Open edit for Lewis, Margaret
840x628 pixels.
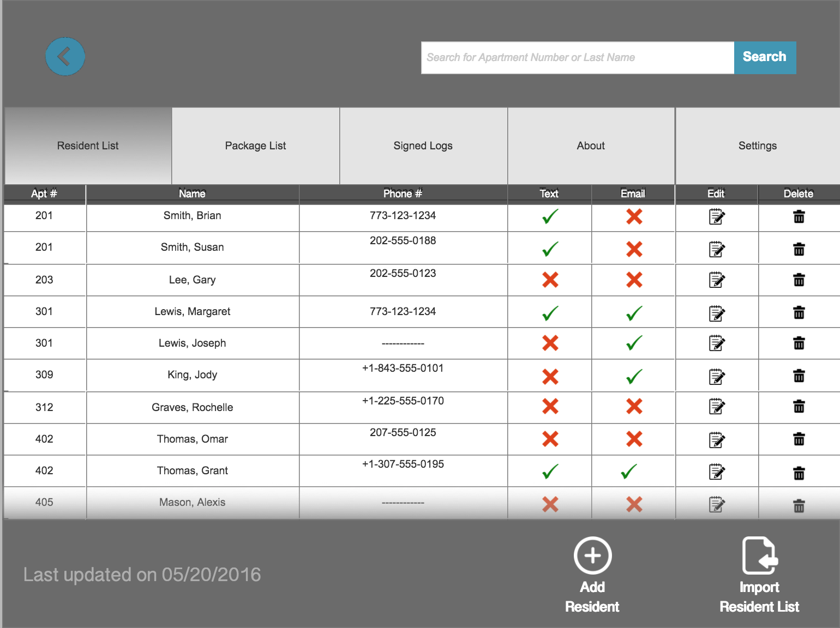click(x=717, y=314)
